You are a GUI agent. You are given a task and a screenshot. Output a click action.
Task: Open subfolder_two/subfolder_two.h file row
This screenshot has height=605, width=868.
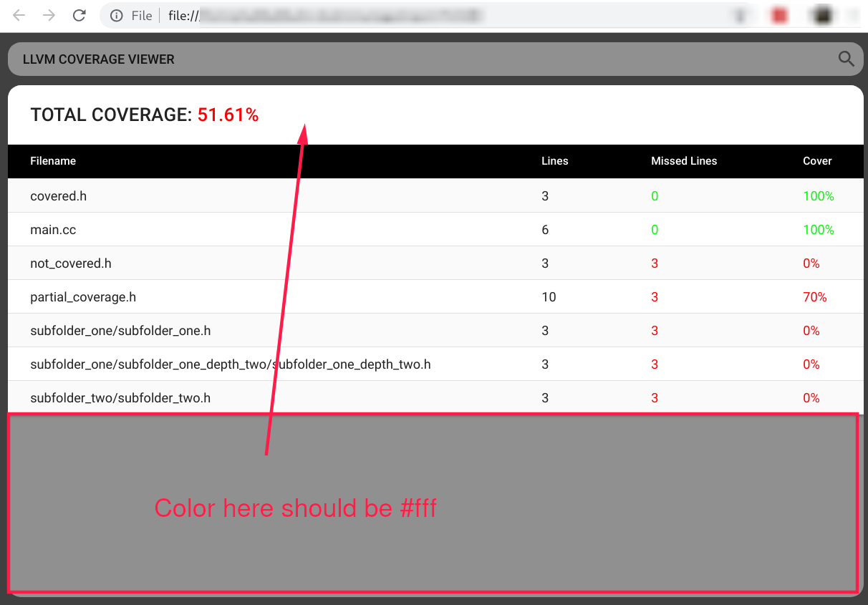click(x=435, y=397)
